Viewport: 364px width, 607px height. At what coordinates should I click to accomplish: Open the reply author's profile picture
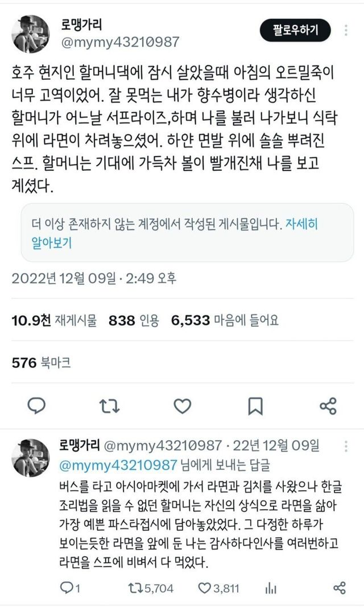click(30, 457)
